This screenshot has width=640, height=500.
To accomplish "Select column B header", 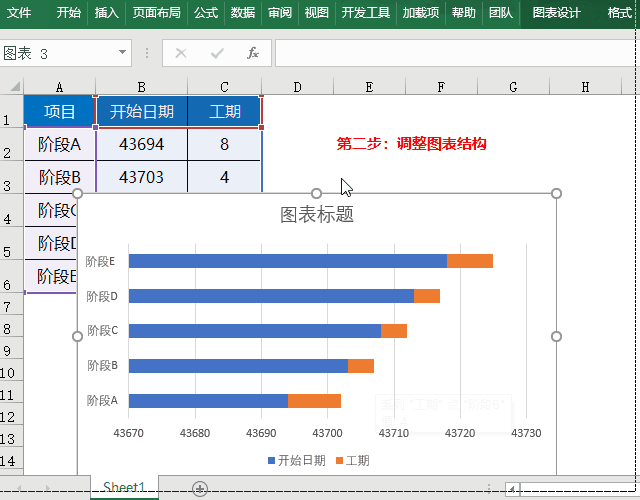I will pos(142,87).
